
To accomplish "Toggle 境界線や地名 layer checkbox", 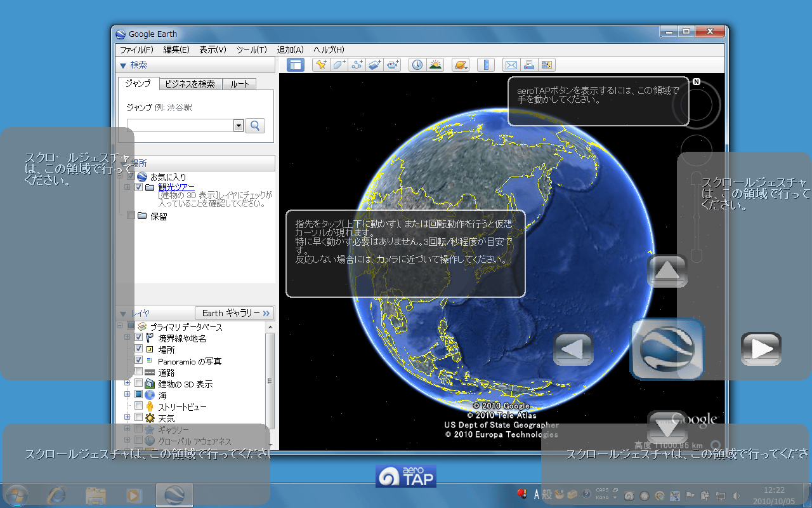I will point(139,338).
